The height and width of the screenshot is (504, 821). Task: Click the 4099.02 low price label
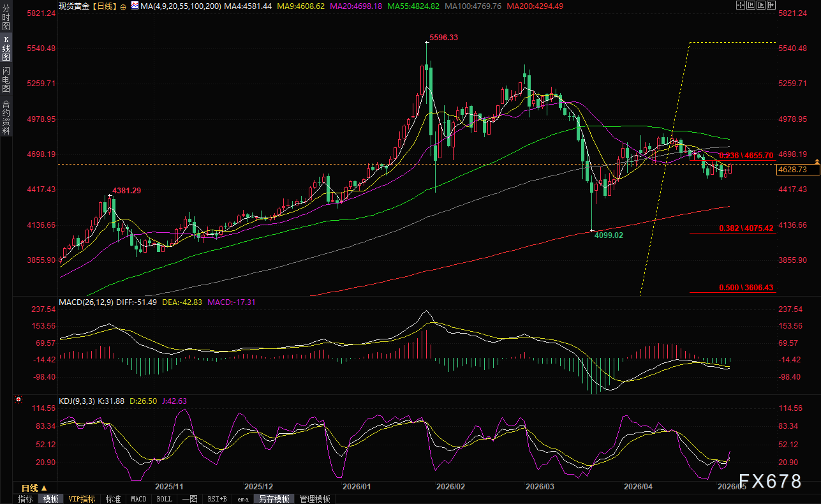(609, 235)
